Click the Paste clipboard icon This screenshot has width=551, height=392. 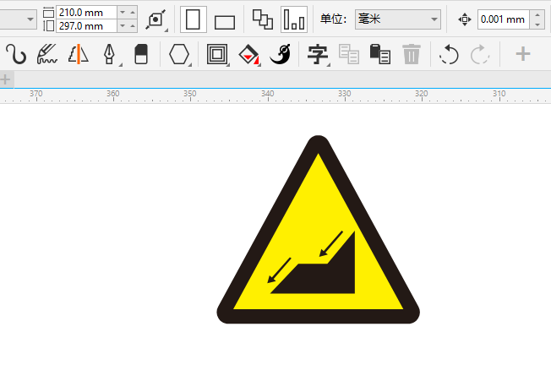point(379,54)
